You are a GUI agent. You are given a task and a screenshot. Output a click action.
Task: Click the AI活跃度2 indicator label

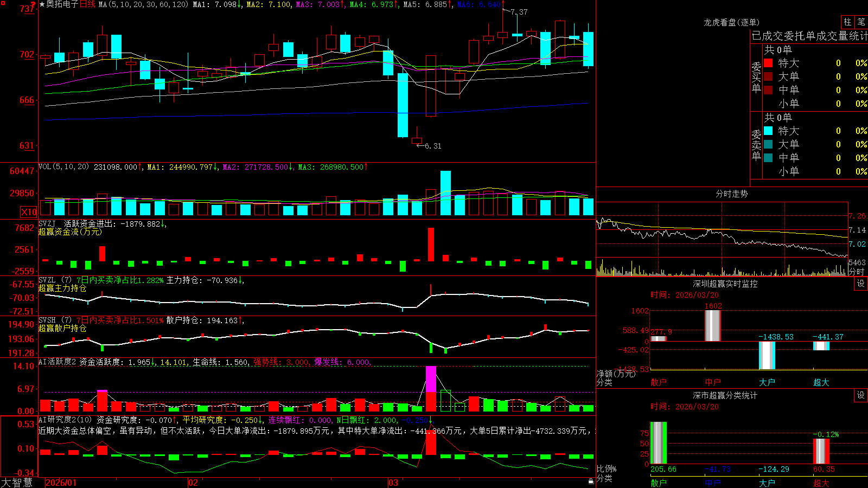pyautogui.click(x=57, y=362)
